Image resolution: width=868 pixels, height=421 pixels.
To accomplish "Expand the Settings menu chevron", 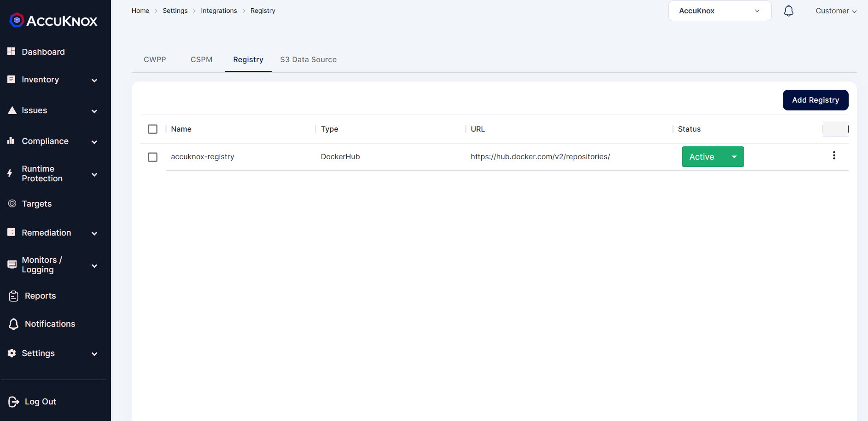I will coord(94,354).
